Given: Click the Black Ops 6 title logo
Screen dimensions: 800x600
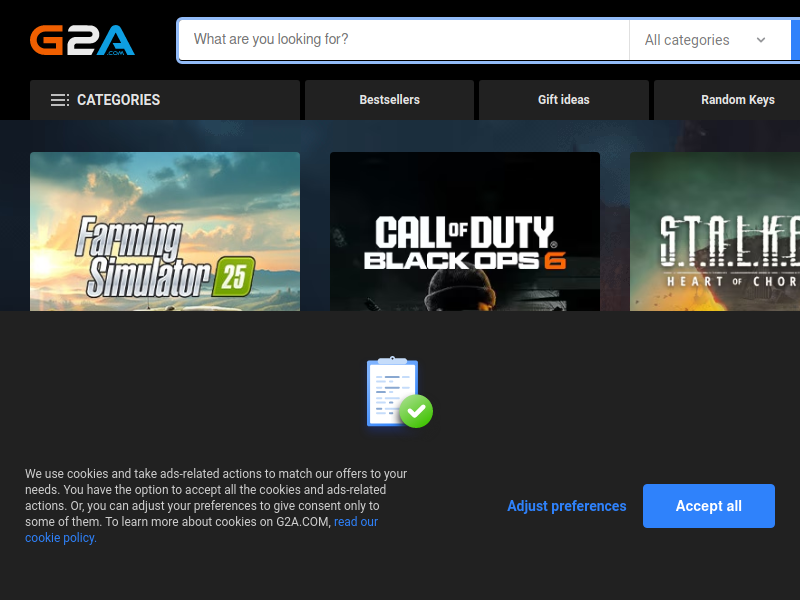Looking at the screenshot, I should 465,242.
